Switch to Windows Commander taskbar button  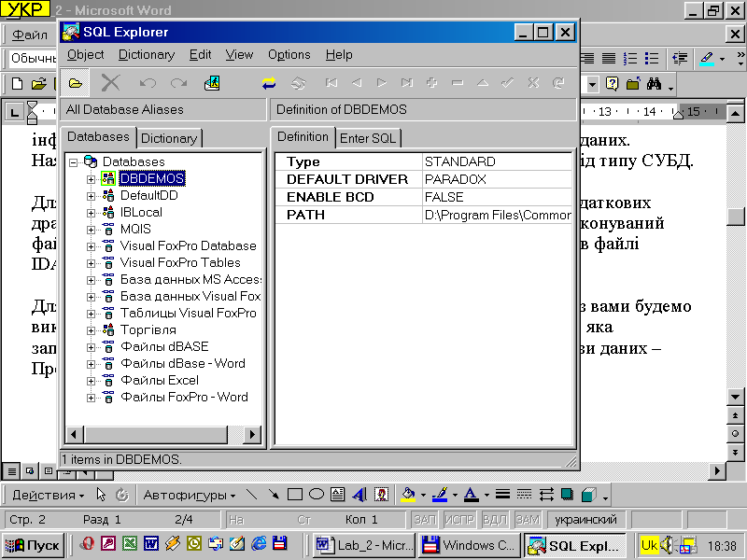(470, 545)
